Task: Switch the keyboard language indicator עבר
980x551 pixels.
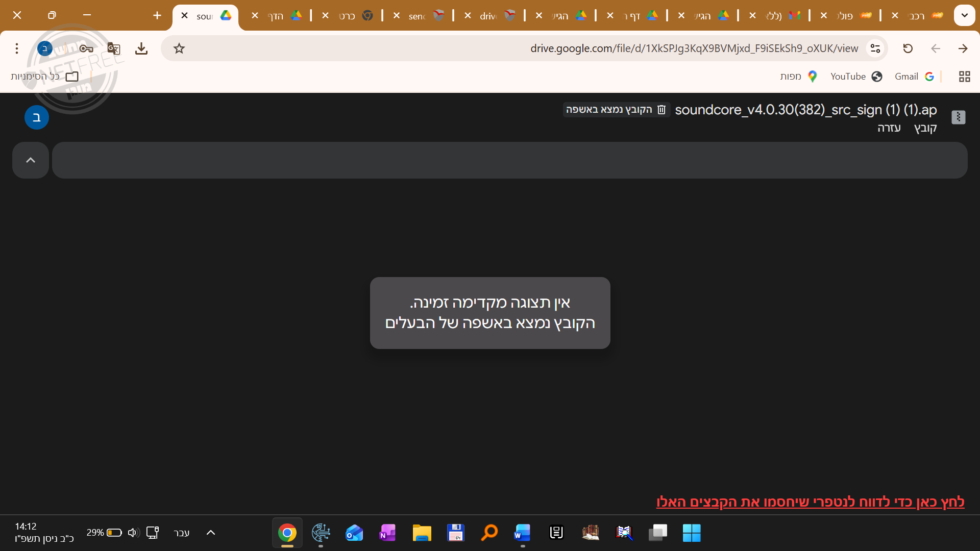Action: coord(182,533)
